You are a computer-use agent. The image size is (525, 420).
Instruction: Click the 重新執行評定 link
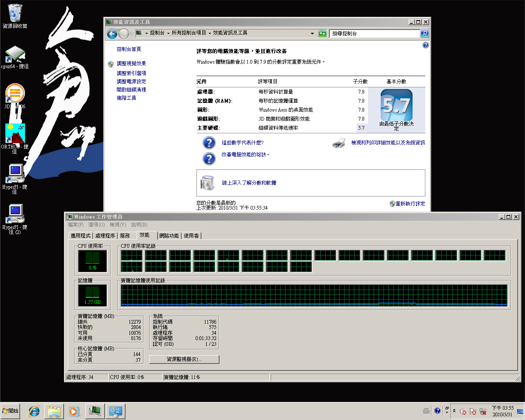click(x=410, y=204)
